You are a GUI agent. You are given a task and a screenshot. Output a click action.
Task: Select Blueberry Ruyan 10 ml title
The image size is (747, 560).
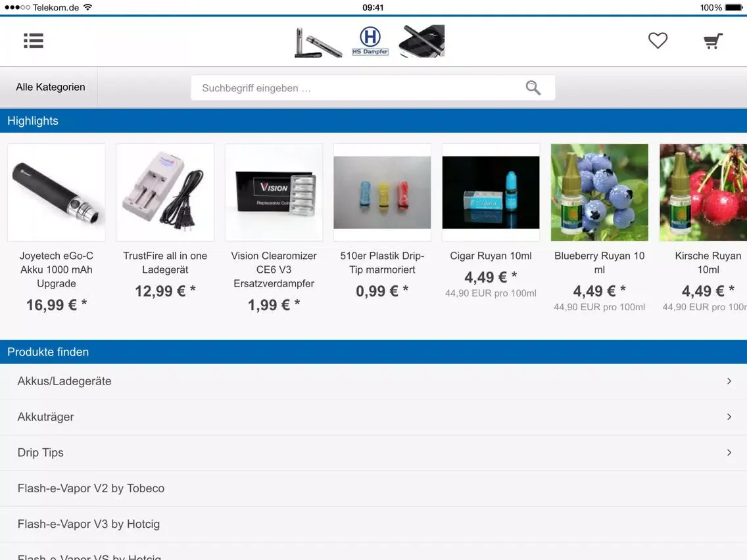[x=599, y=262]
